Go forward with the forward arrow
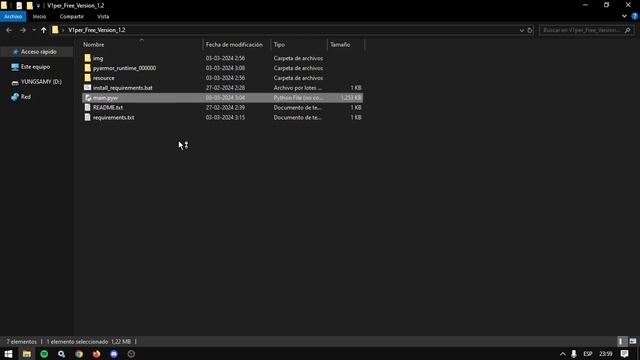 pyautogui.click(x=22, y=30)
